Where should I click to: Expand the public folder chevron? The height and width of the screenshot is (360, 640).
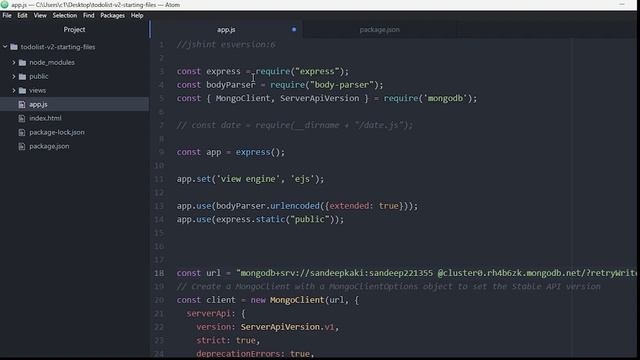click(14, 76)
